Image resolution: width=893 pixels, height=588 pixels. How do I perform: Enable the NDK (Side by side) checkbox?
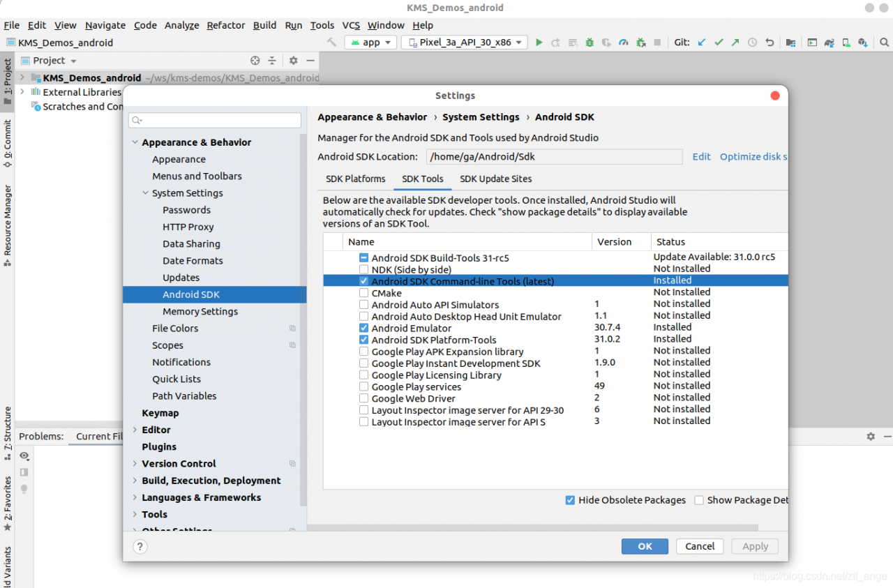[x=363, y=269]
